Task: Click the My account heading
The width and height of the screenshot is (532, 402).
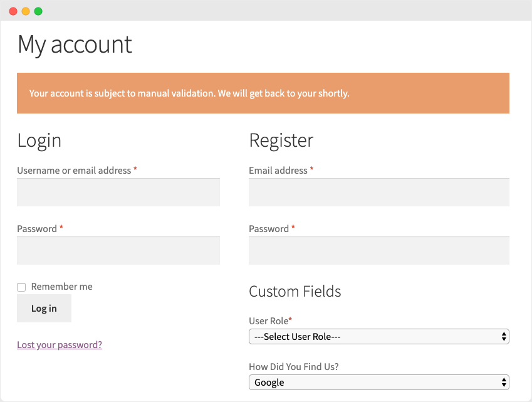Action: [75, 45]
